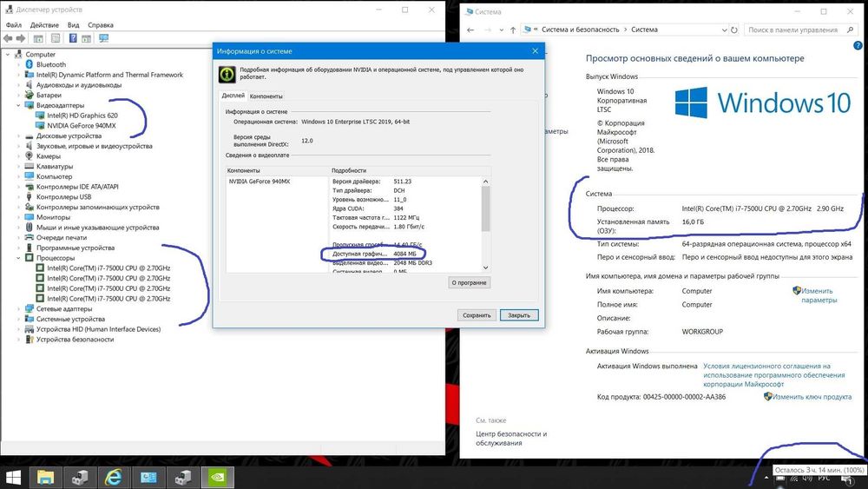The image size is (868, 489).
Task: Go back in System window navigation
Action: click(x=470, y=30)
